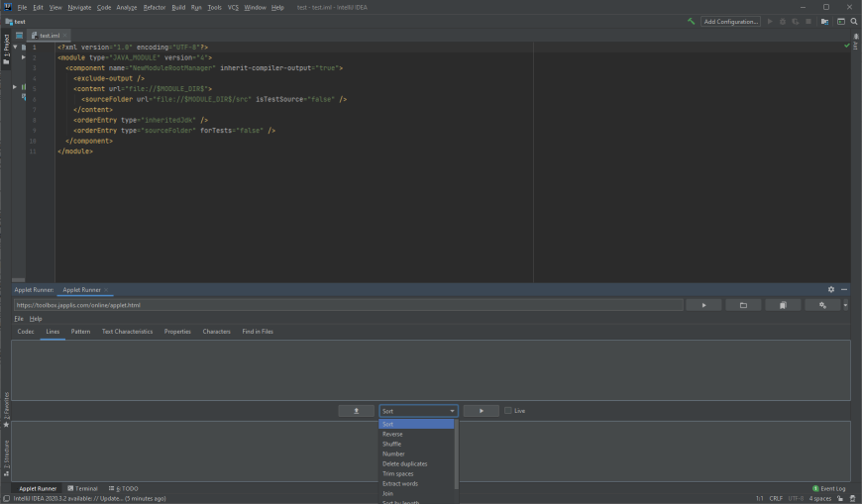Image resolution: width=862 pixels, height=504 pixels.
Task: Close the test.iml editor tab
Action: pyautogui.click(x=64, y=36)
